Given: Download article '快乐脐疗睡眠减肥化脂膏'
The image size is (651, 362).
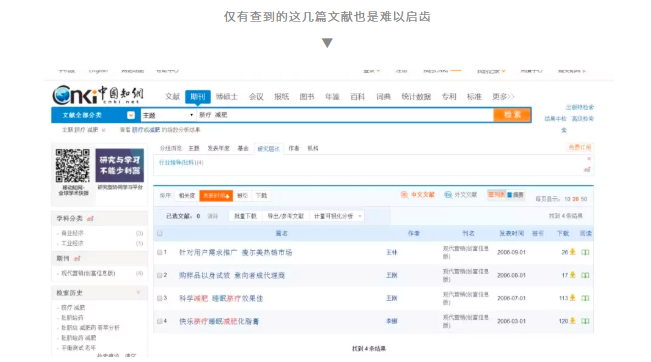Looking at the screenshot, I should tap(573, 321).
